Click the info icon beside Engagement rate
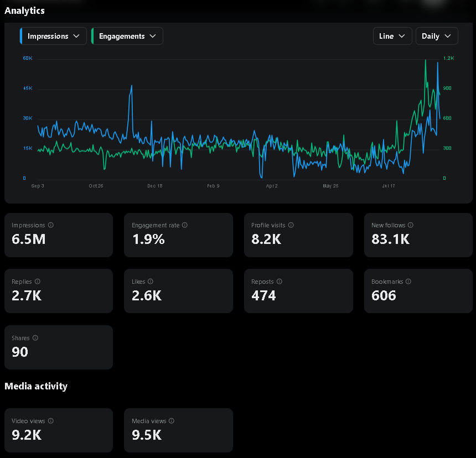Viewport: 476px width, 458px height. click(x=185, y=225)
